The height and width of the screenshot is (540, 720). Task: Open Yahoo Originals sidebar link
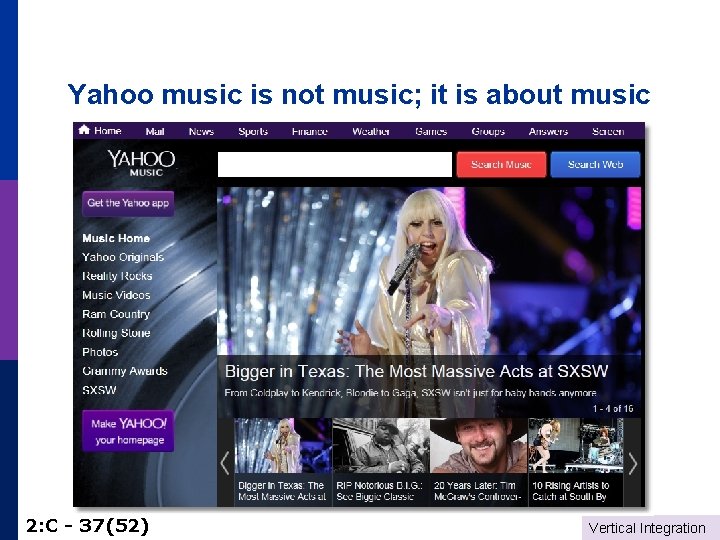[x=123, y=257]
